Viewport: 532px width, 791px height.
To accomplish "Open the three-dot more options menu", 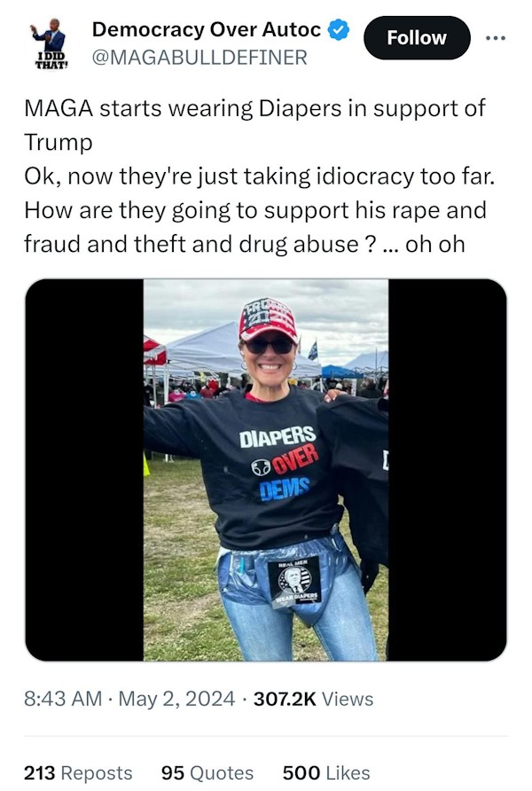I will (x=495, y=38).
